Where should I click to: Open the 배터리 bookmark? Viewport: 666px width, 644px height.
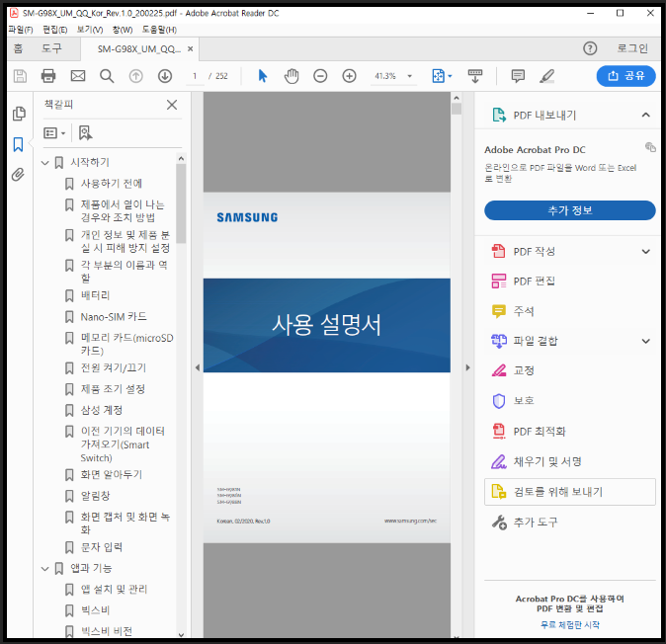[x=95, y=295]
